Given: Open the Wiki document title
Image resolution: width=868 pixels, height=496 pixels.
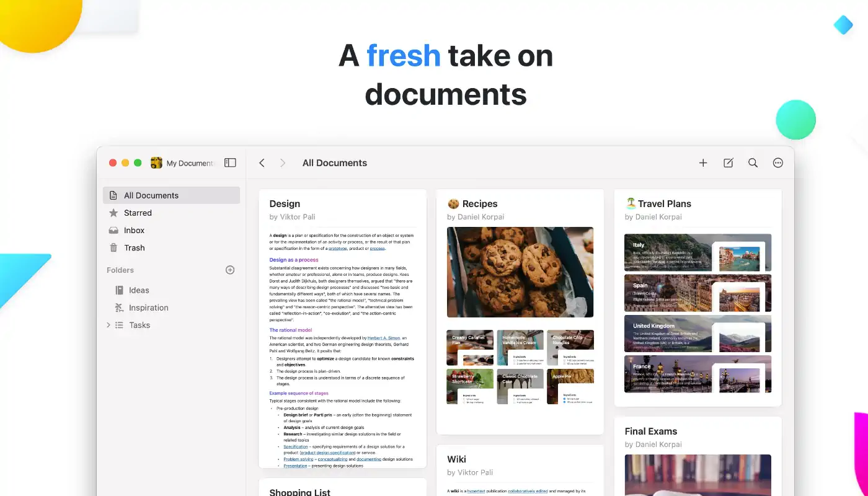Looking at the screenshot, I should (x=457, y=459).
